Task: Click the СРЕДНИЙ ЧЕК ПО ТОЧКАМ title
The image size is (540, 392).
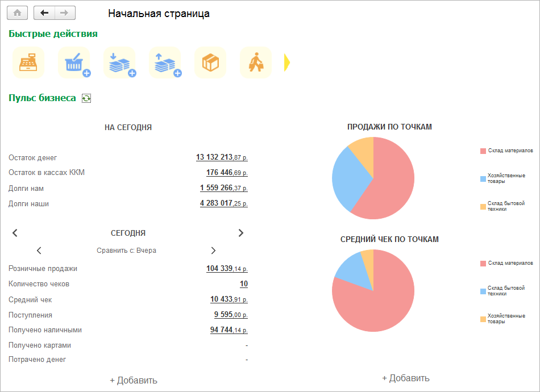Action: coord(389,240)
